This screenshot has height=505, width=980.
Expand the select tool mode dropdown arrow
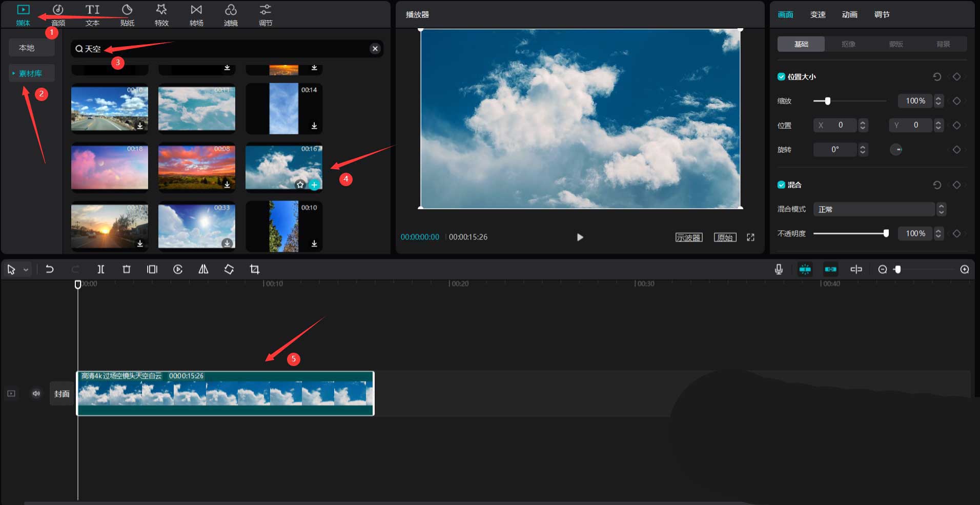pos(26,270)
